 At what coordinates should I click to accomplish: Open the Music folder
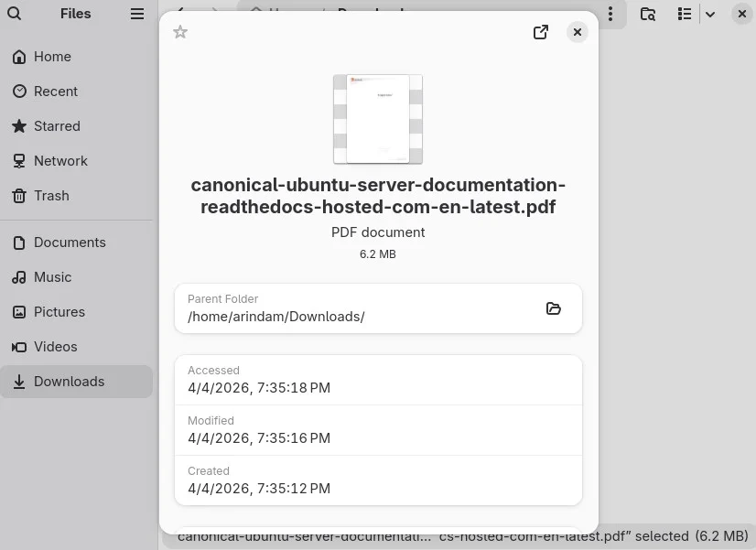(52, 277)
